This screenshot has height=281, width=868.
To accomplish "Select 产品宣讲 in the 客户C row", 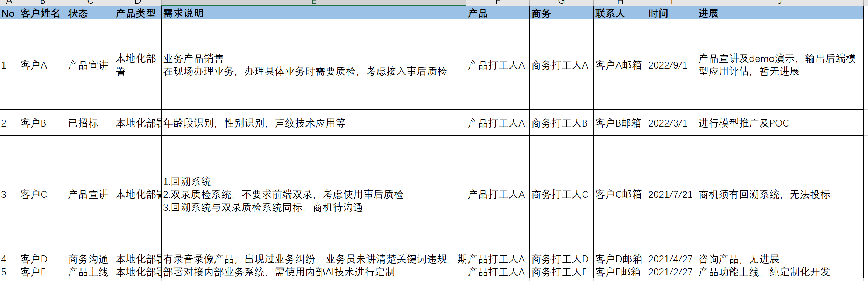I will coord(90,194).
